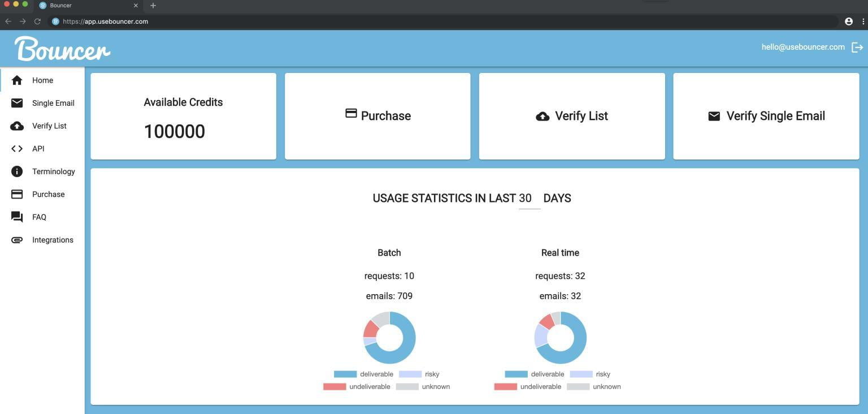
Task: Select the Bouncer browser tab
Action: coord(89,6)
